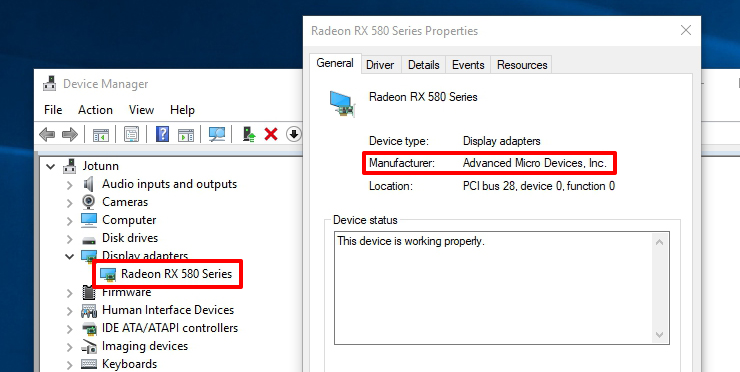This screenshot has width=740, height=372.
Task: Click the Audio inputs and outputs speaker icon
Action: (88, 184)
